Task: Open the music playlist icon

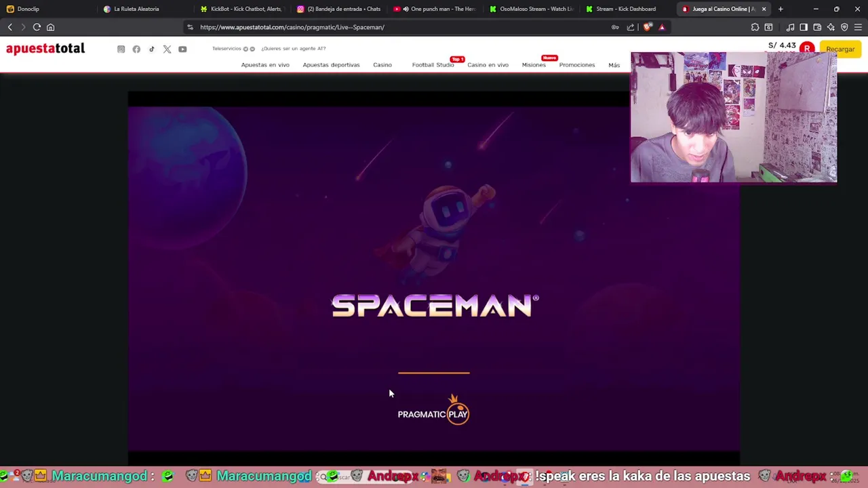Action: pyautogui.click(x=790, y=27)
